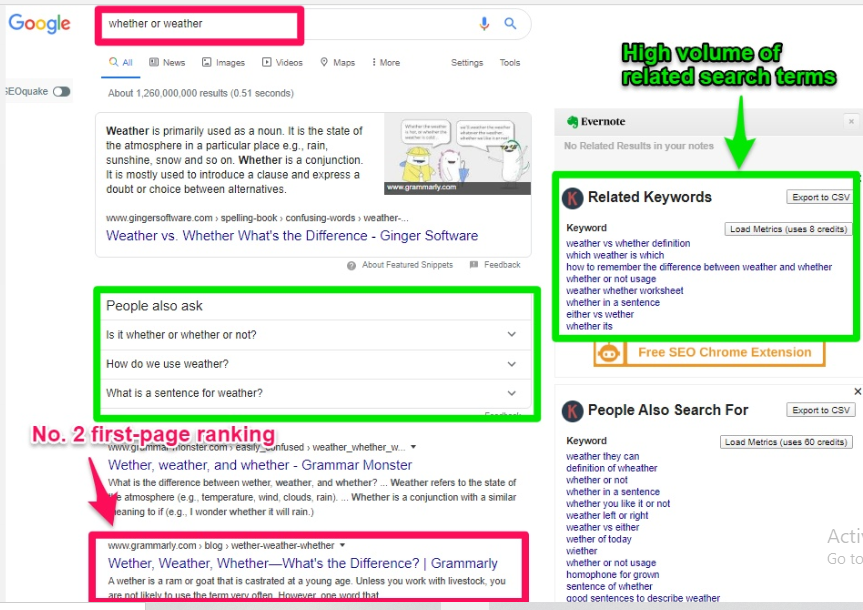Open Grammarly Wether, Weather, Whether result

[x=303, y=563]
